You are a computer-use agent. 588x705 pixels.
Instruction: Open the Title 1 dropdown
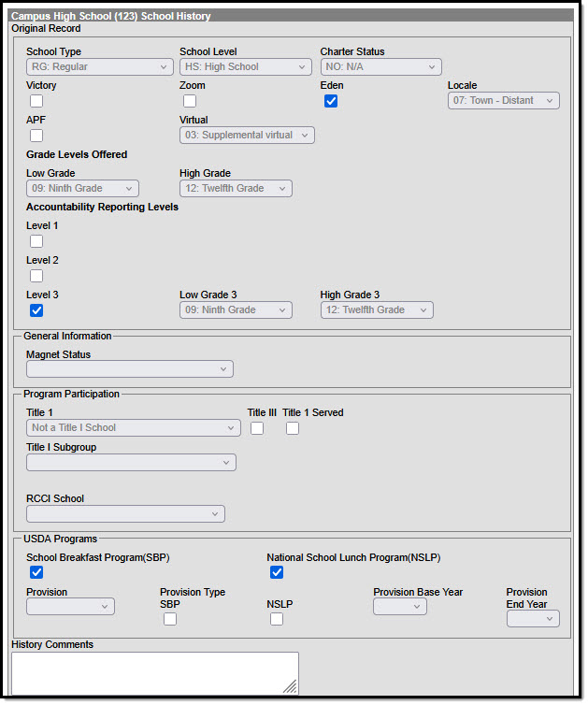[x=134, y=427]
